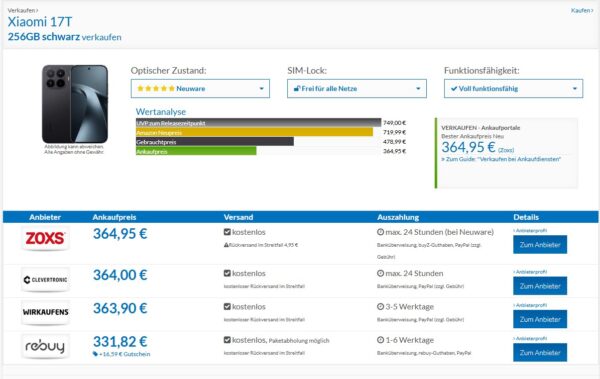Click the clock icon beside 3-5 Werktage
This screenshot has width=600, height=379.
coord(380,307)
